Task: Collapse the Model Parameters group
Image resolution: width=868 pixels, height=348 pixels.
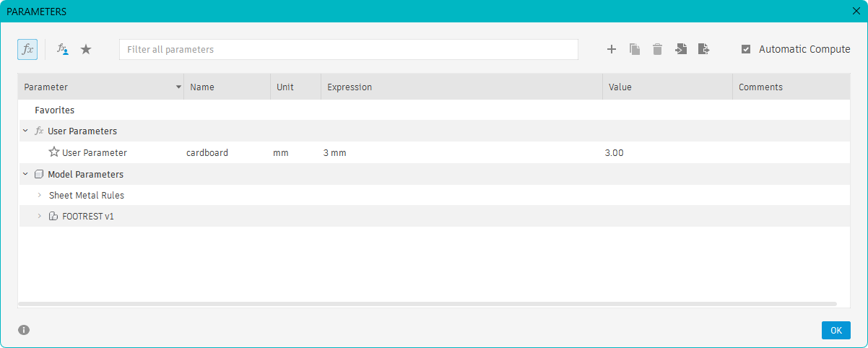Action: pyautogui.click(x=25, y=175)
